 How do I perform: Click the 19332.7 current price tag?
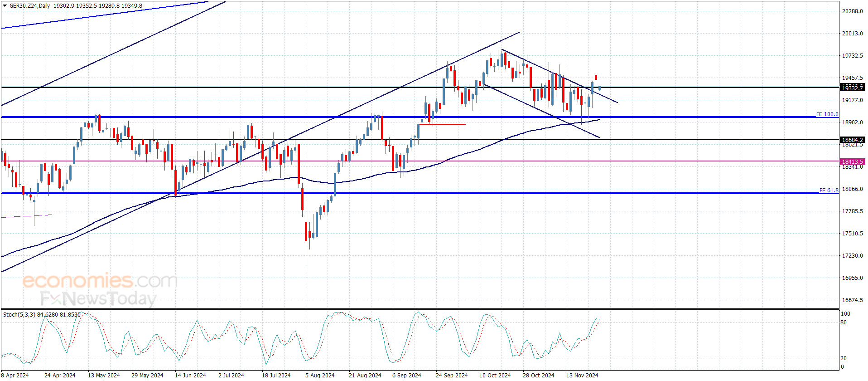(852, 88)
